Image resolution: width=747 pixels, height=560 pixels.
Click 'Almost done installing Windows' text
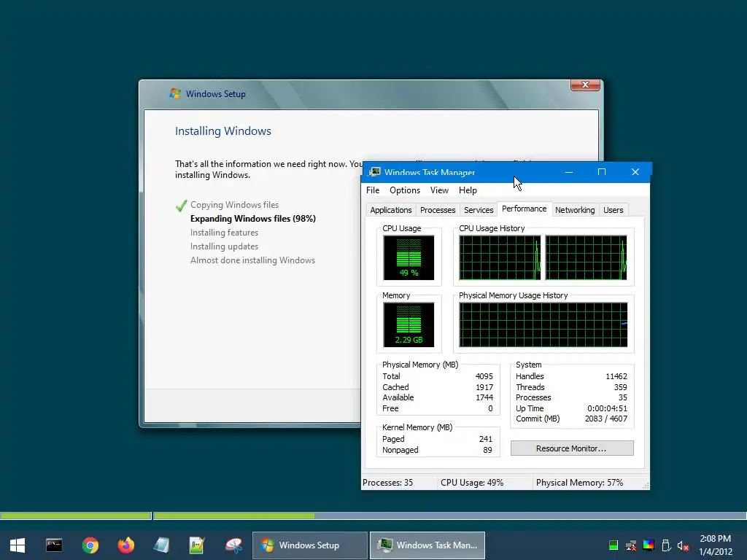pyautogui.click(x=252, y=260)
